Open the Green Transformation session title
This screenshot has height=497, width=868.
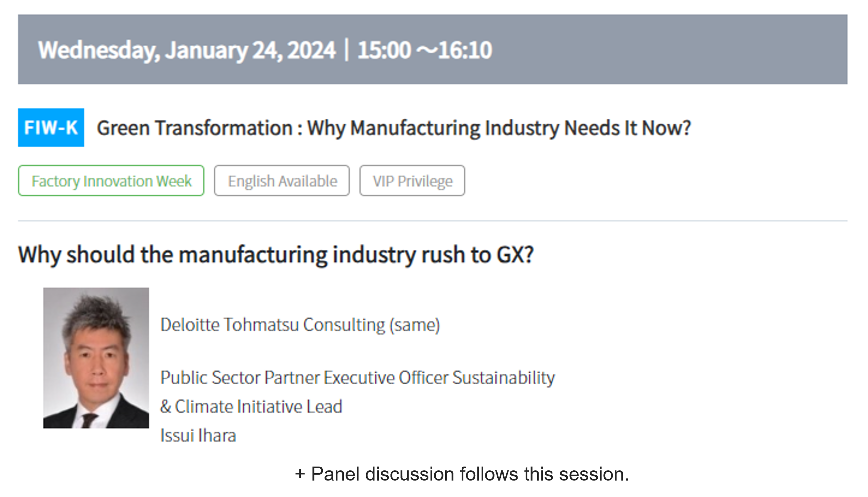point(394,128)
